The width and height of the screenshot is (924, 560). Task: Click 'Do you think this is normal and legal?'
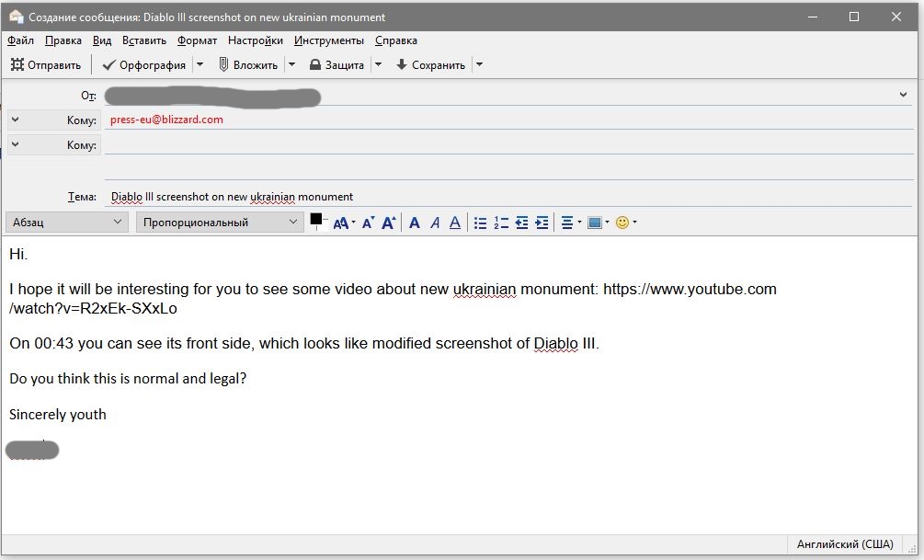point(128,379)
